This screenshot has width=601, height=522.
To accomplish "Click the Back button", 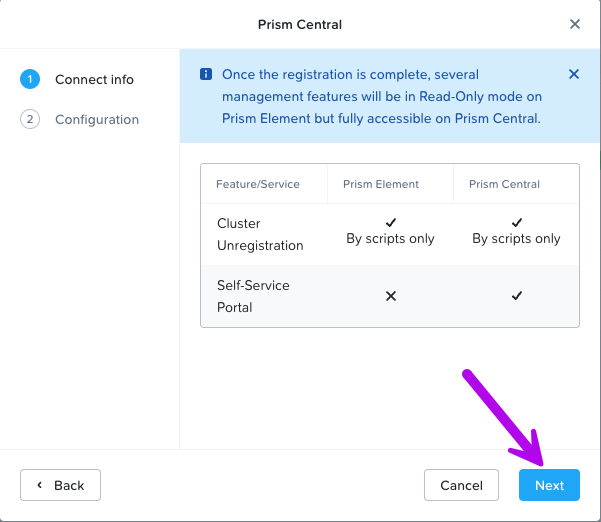I will (61, 485).
